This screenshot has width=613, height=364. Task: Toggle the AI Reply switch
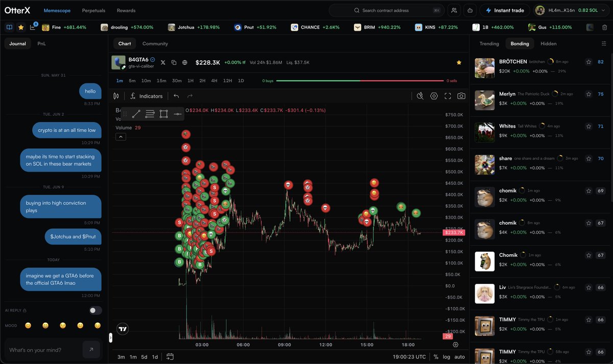pos(95,310)
